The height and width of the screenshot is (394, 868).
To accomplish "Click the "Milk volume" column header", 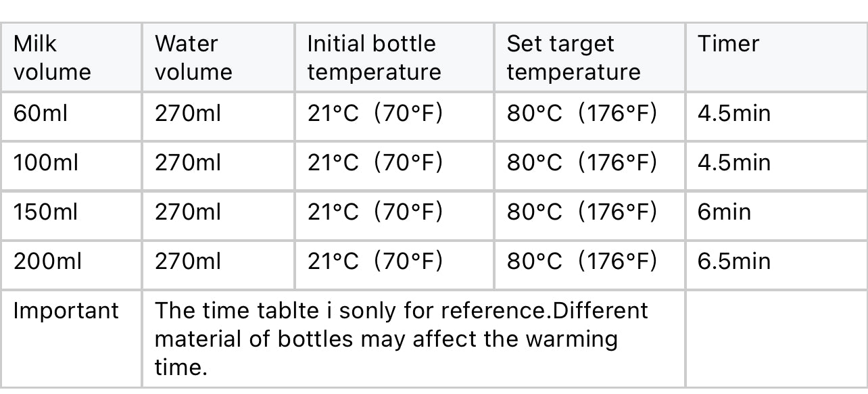I will [x=52, y=57].
